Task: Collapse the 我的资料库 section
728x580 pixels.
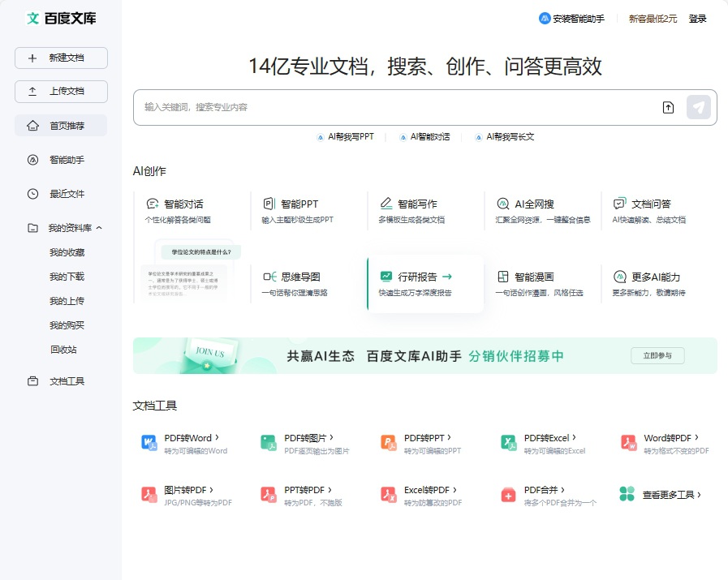Action: tap(99, 228)
